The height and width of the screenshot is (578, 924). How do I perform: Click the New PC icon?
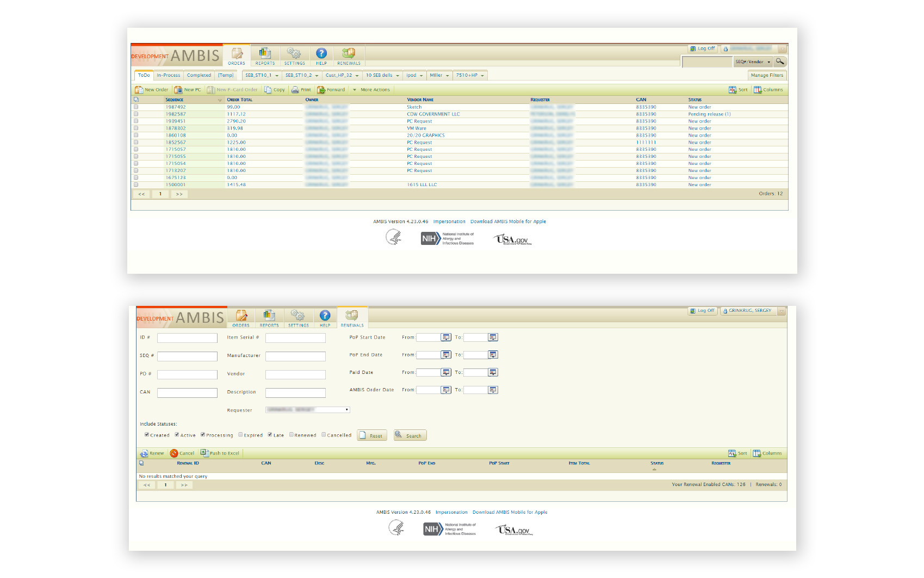(x=178, y=90)
